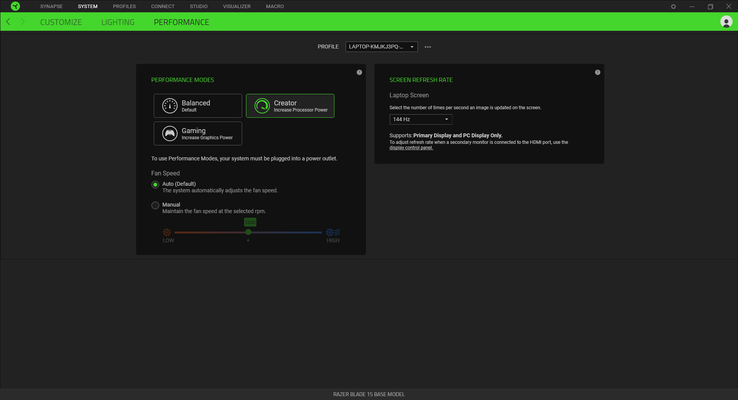
Task: Expand the 144 Hz refresh rate dropdown
Action: pyautogui.click(x=421, y=119)
